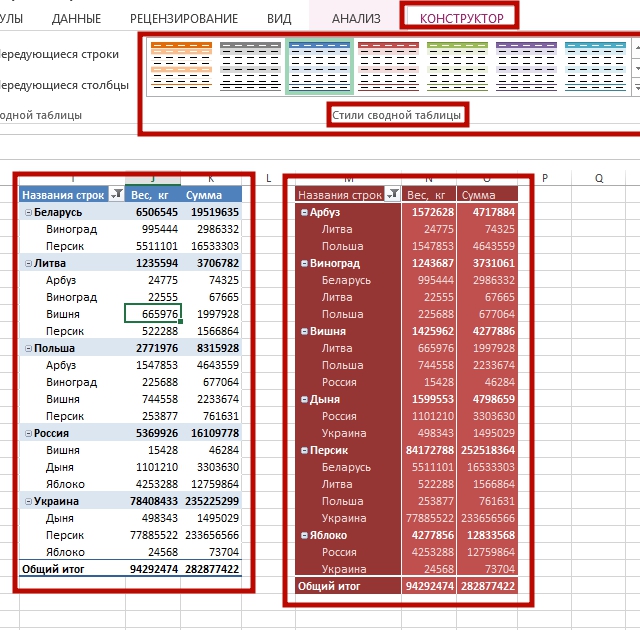Toggle the Чередующиеся столбцы option

pos(60,85)
